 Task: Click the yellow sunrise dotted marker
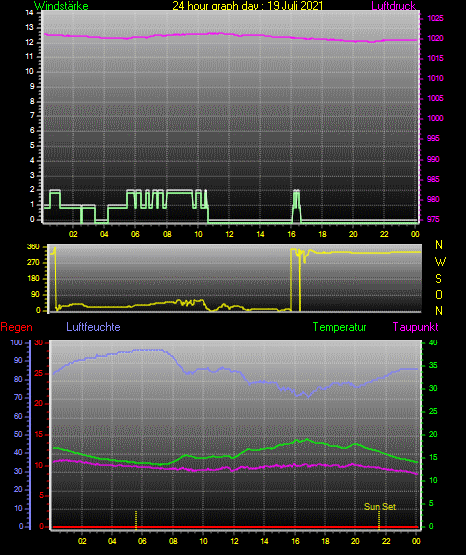[x=136, y=520]
